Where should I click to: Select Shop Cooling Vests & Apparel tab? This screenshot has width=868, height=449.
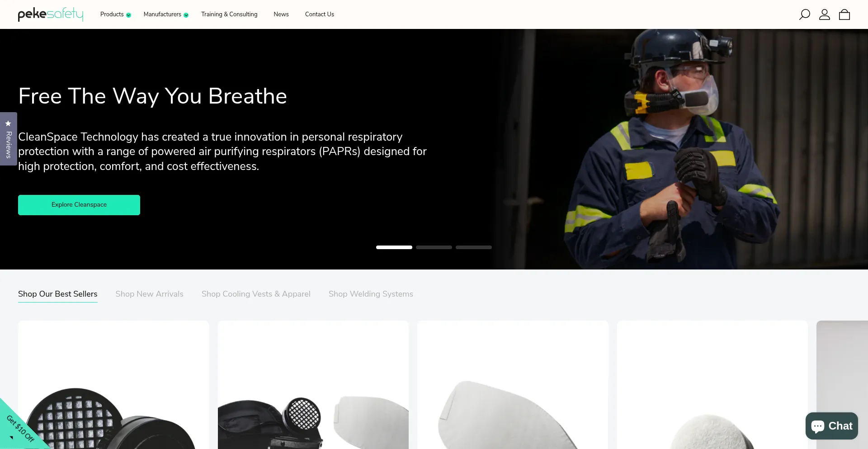256,294
